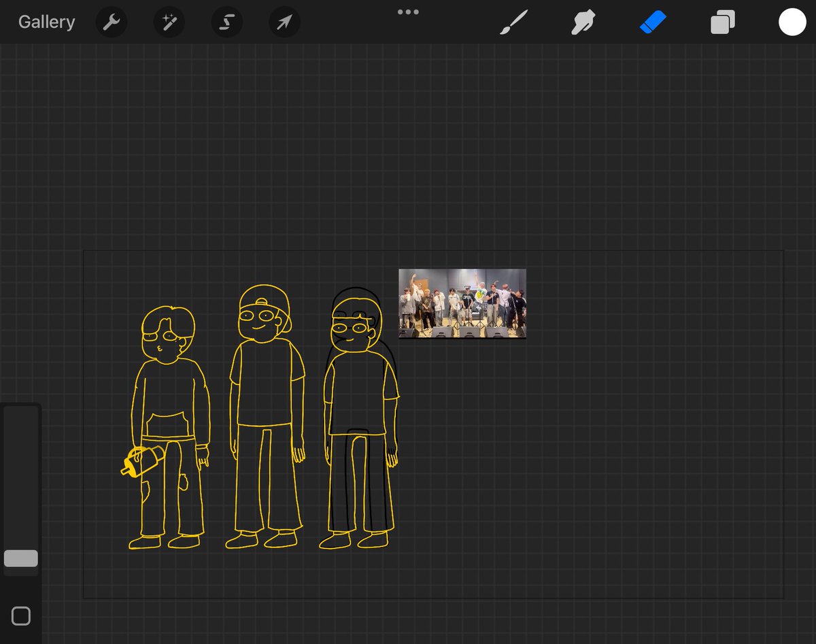Screen dimensions: 816x644
Task: Tap the group photo reference image
Action: click(462, 303)
